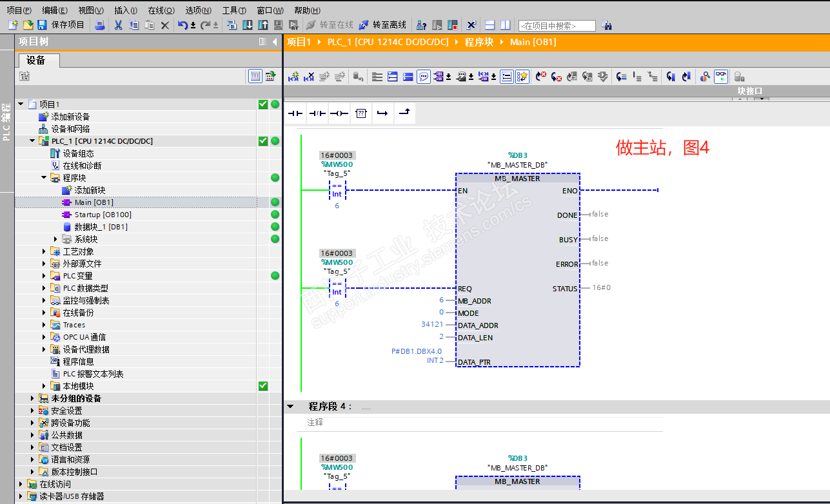
Task: Open Startup [OB100] block
Action: click(103, 215)
